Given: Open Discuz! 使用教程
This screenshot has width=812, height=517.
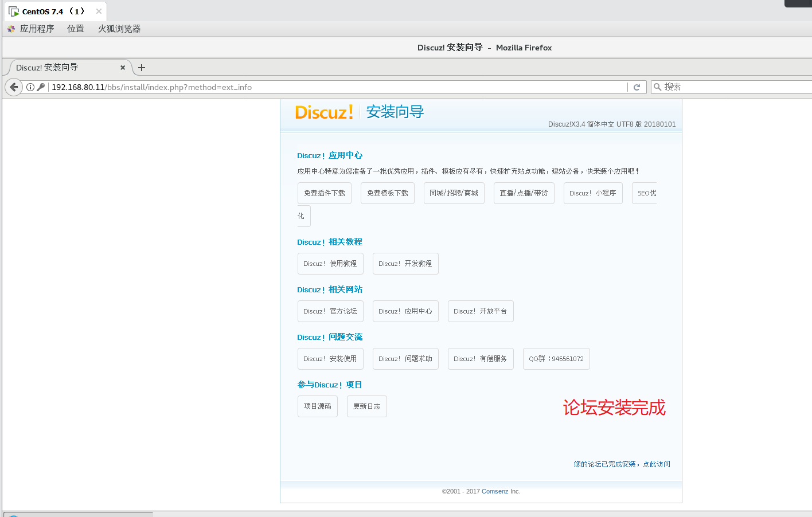Looking at the screenshot, I should [330, 264].
